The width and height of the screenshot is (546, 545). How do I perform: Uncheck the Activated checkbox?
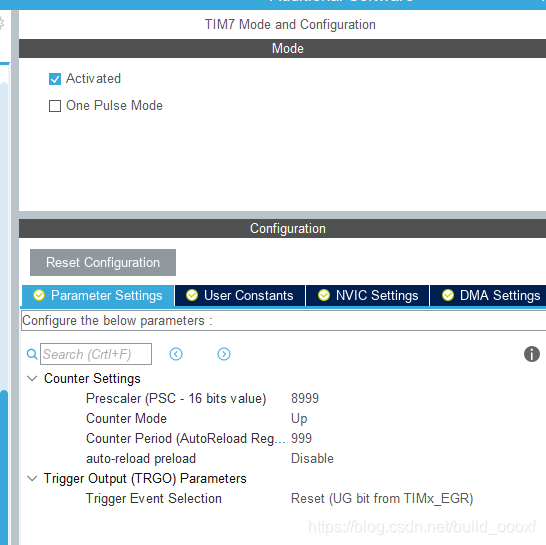point(55,79)
